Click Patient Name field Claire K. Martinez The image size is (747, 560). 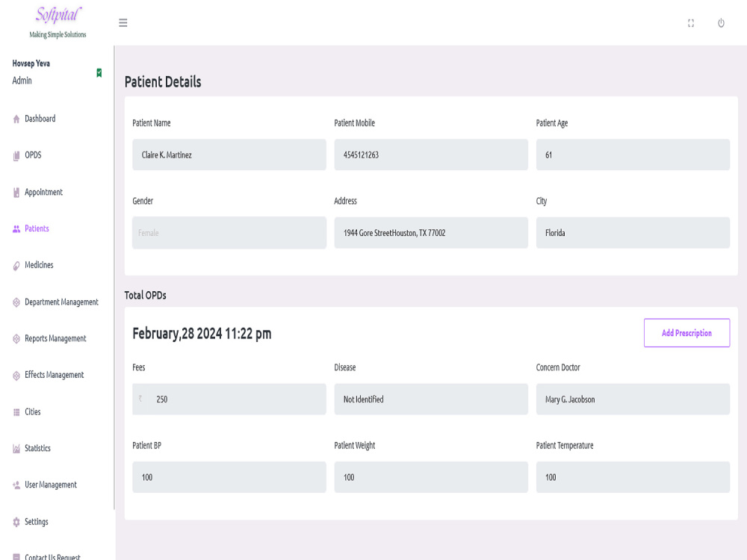(x=229, y=155)
